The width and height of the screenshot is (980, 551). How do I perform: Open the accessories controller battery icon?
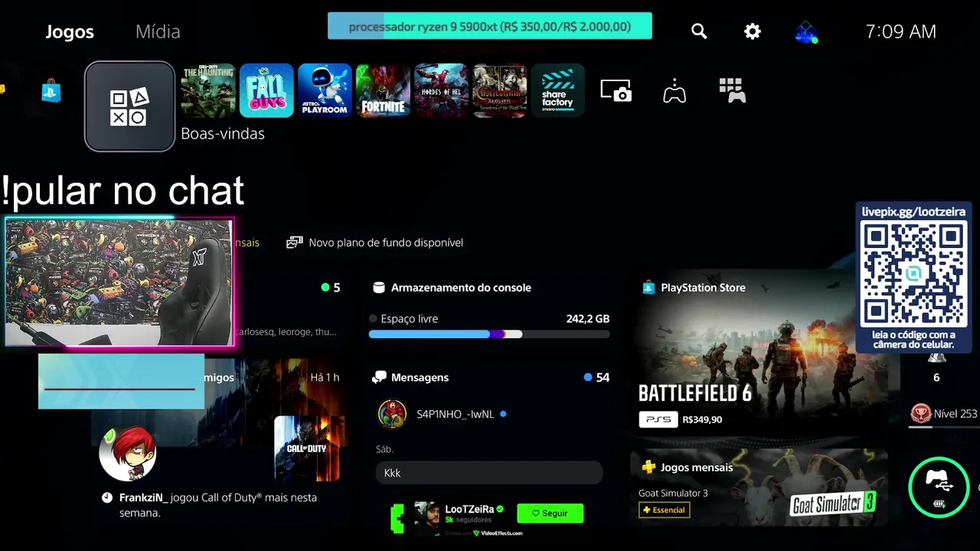click(x=939, y=487)
